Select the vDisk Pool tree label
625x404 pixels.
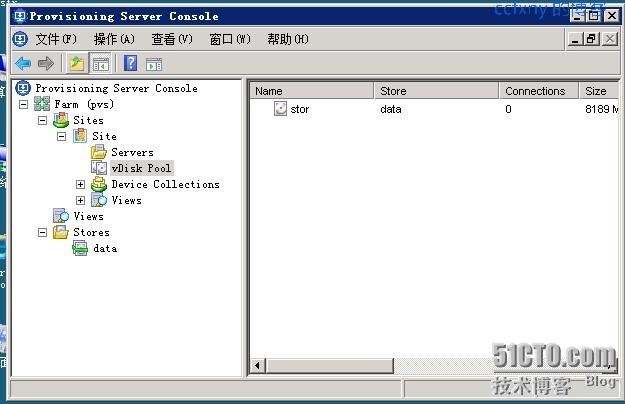tap(142, 168)
